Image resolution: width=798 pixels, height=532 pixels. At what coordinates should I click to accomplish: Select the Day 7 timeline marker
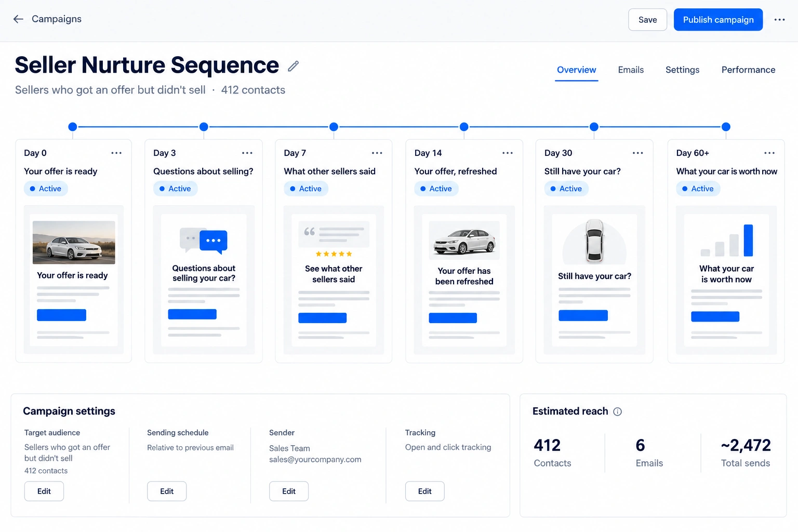(x=334, y=127)
